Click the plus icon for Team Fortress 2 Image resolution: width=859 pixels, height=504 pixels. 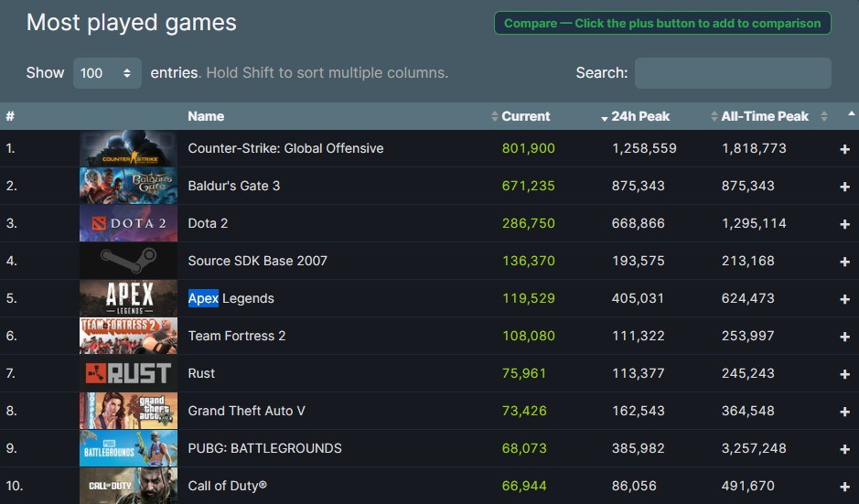(844, 337)
